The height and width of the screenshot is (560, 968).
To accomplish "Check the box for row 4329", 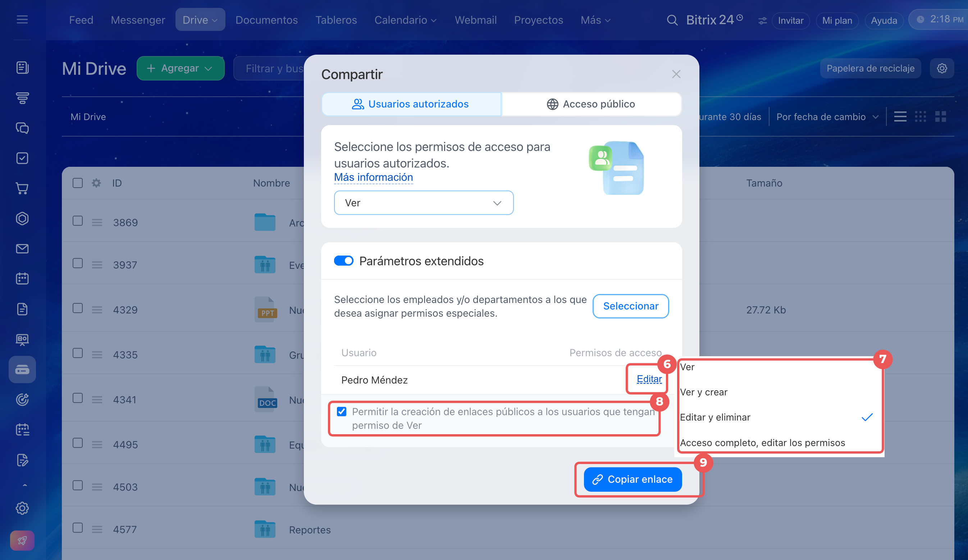I will (x=78, y=308).
